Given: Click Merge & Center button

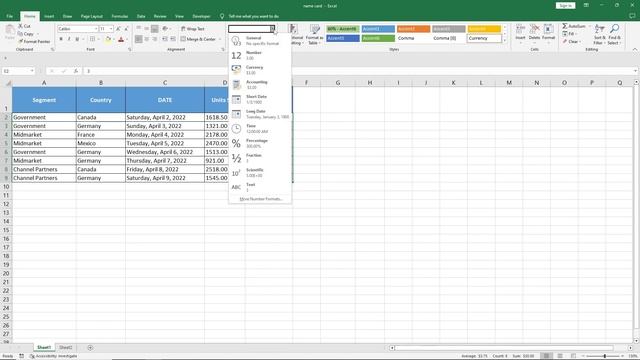Looking at the screenshot, I should [x=198, y=39].
